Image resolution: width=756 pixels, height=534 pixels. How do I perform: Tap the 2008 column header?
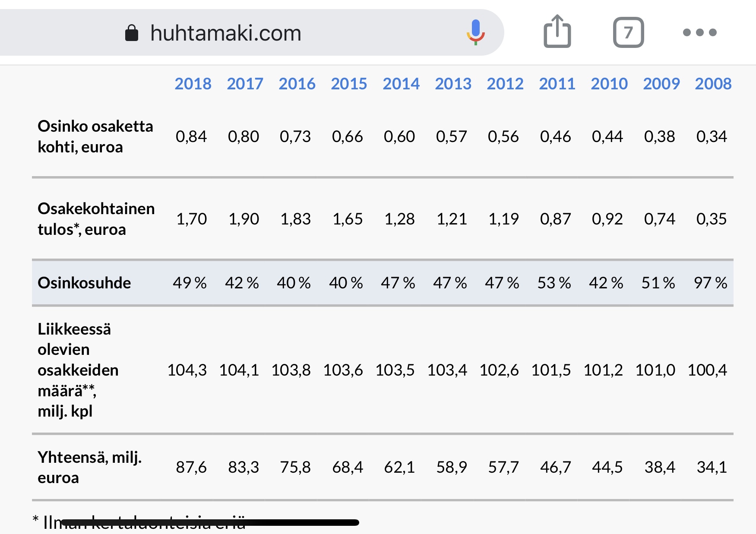pos(713,84)
